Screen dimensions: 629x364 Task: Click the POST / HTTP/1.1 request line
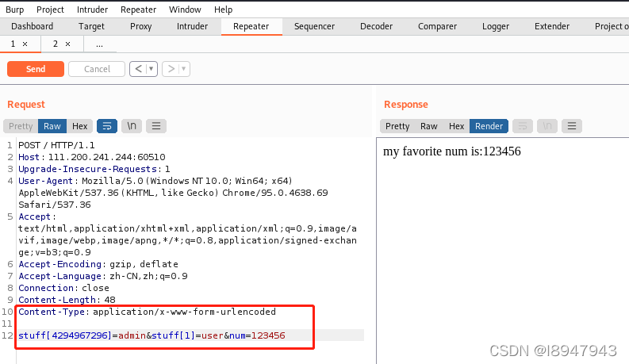tap(56, 145)
